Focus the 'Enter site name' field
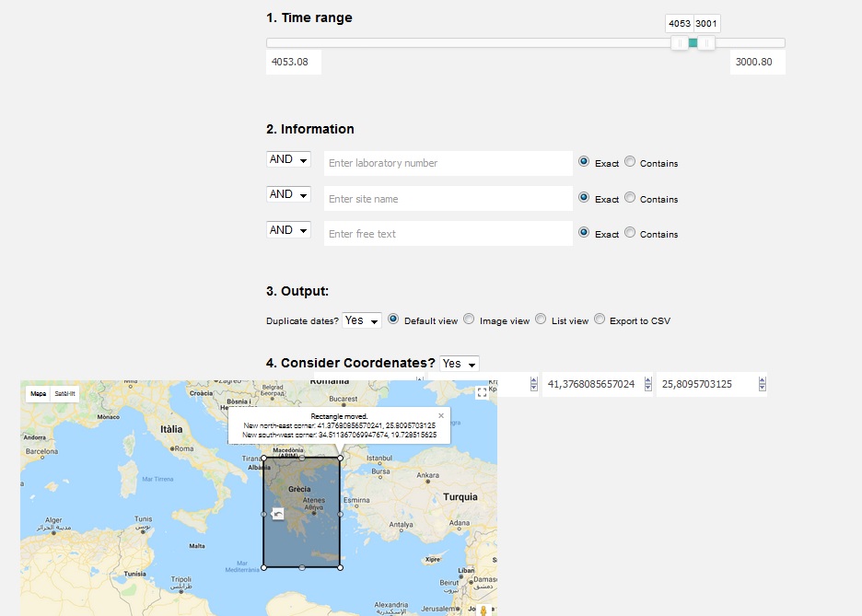The width and height of the screenshot is (862, 616). tap(448, 199)
